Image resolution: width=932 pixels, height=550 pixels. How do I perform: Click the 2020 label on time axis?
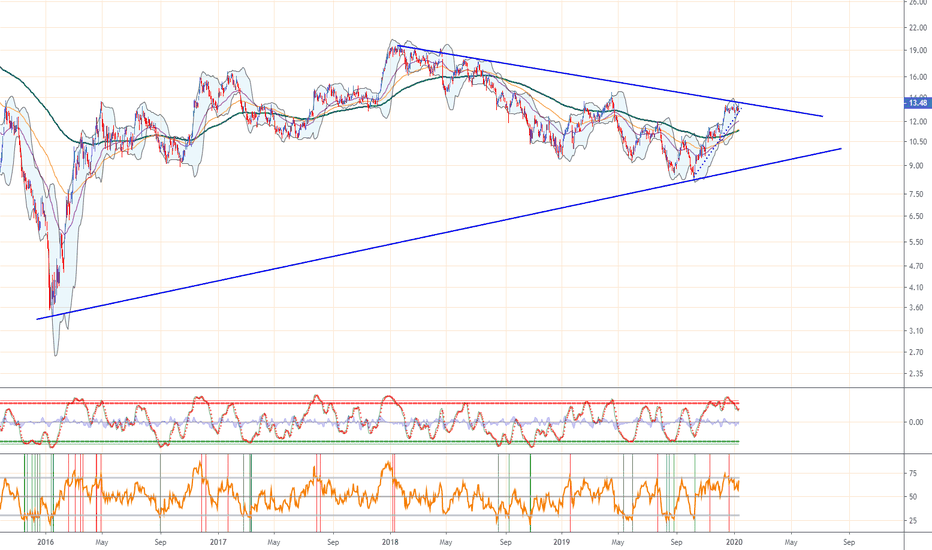click(734, 542)
